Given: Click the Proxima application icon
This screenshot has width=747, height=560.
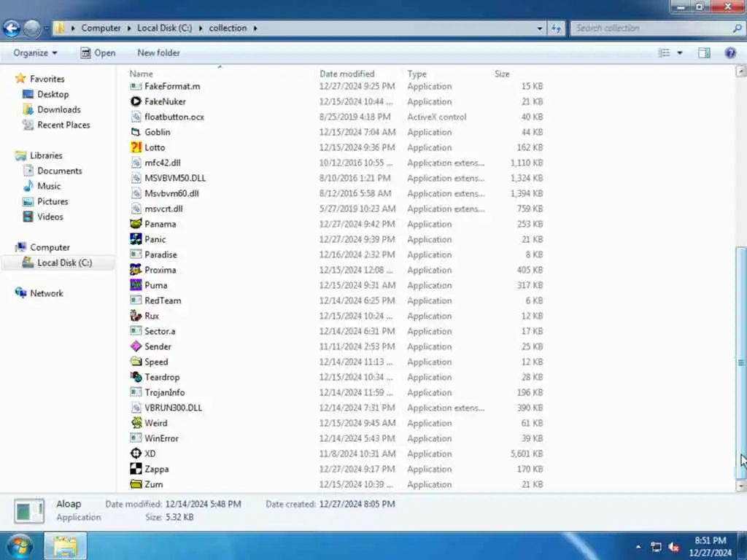Looking at the screenshot, I should pos(136,270).
